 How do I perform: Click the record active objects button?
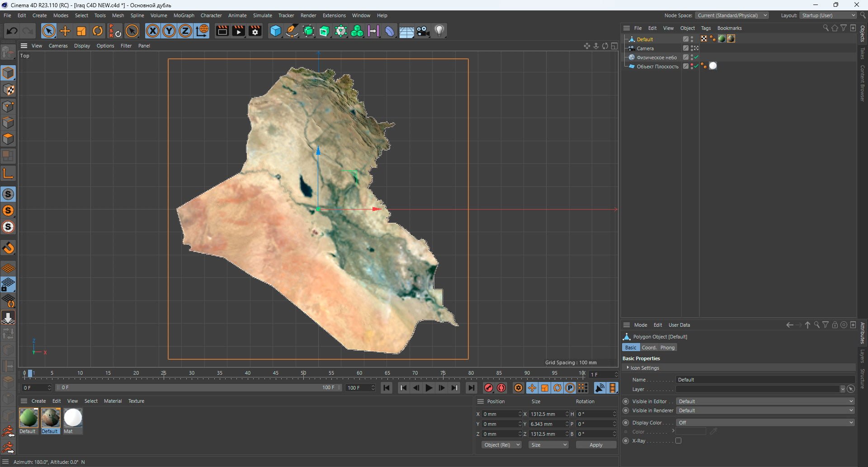point(489,388)
